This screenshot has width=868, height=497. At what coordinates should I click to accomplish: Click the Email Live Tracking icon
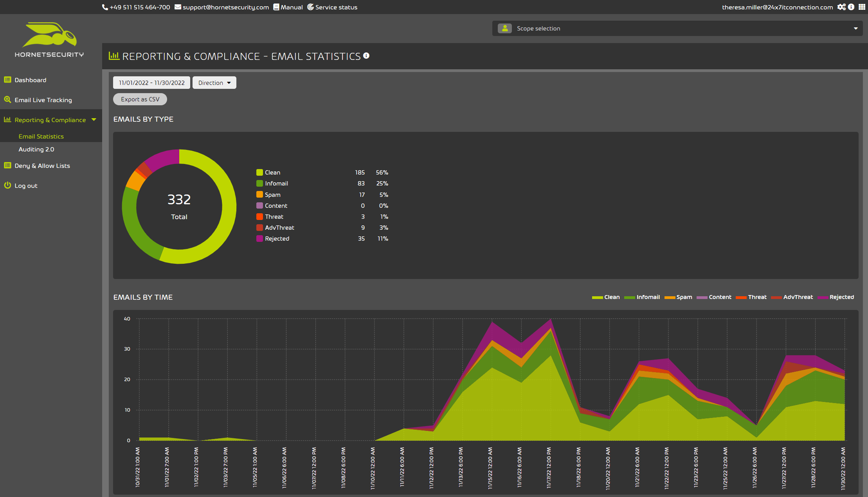click(8, 99)
